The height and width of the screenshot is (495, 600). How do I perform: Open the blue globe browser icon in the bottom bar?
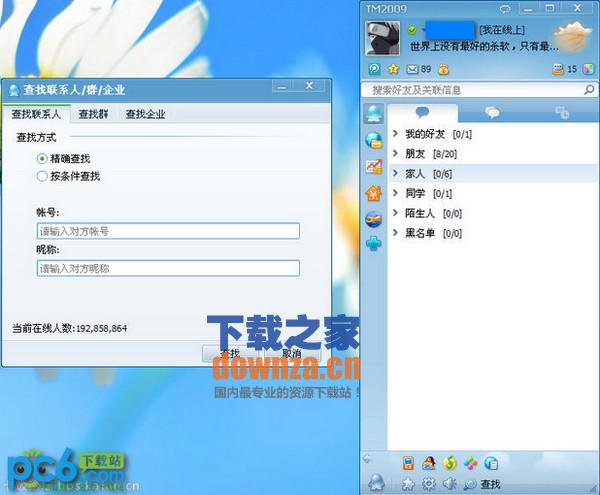coord(491,463)
